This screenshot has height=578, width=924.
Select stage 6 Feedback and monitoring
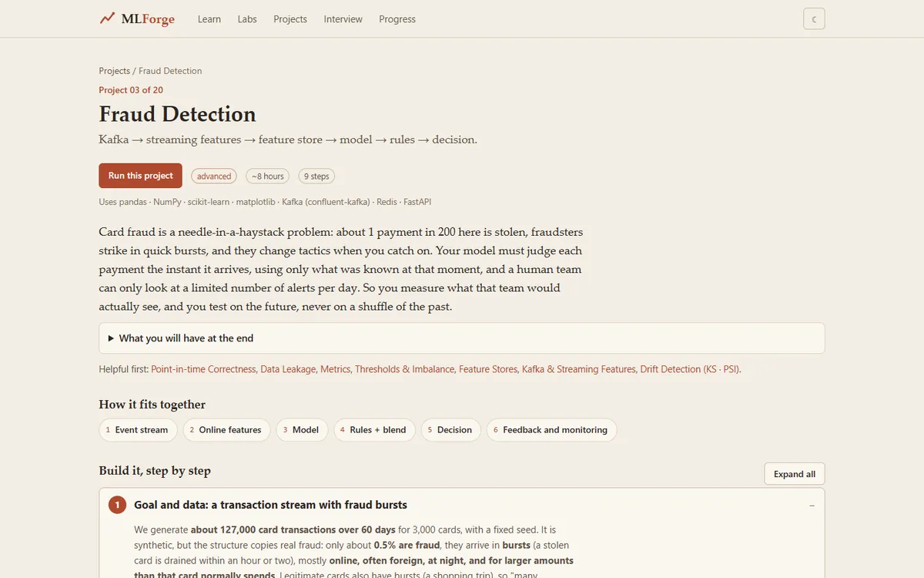click(551, 430)
